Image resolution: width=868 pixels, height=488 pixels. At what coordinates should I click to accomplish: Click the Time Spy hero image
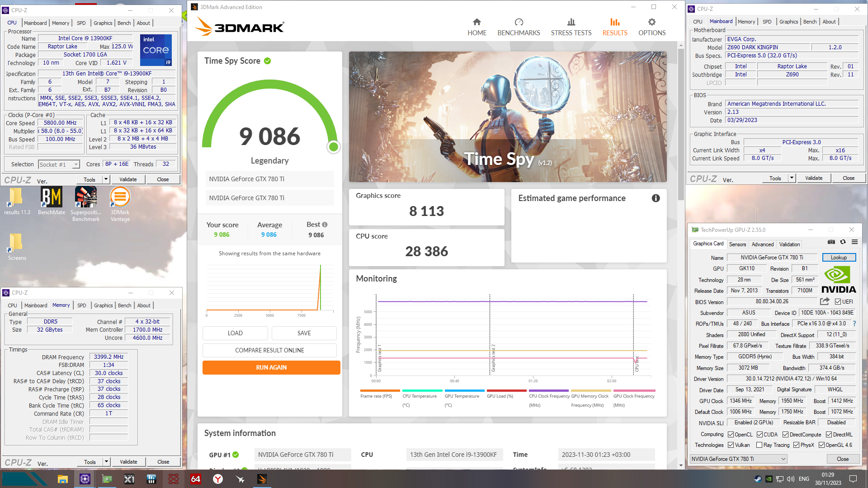click(508, 117)
